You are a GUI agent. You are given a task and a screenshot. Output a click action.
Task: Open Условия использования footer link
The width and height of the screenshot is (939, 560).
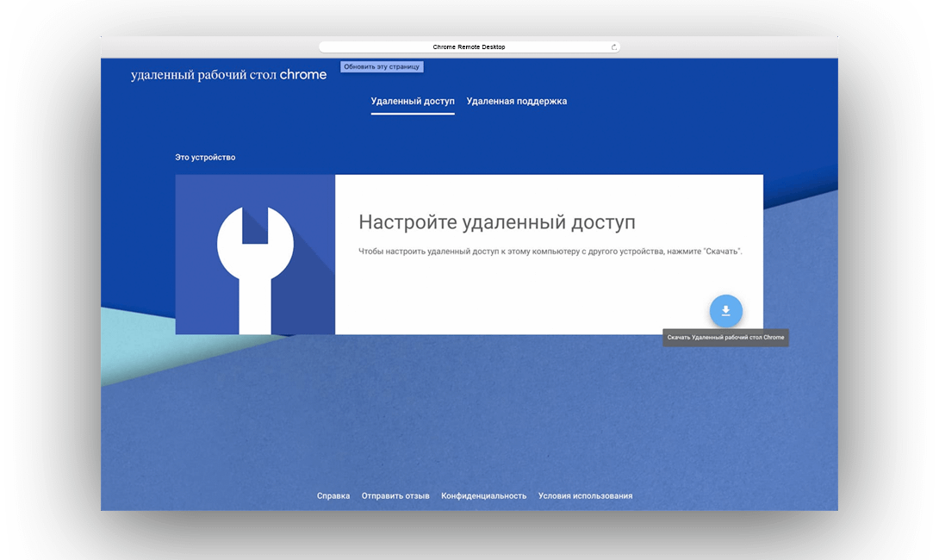pos(585,496)
